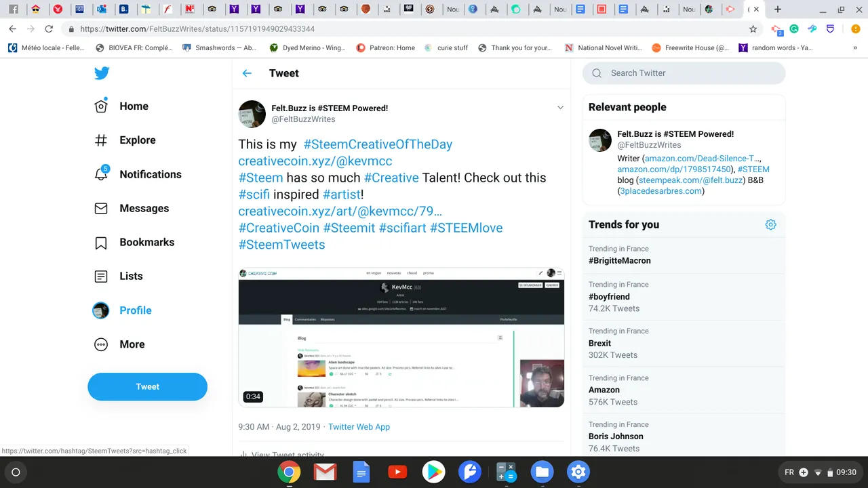Open tweet author's avatar picture
Screen dimensions: 868x488
[x=252, y=114]
